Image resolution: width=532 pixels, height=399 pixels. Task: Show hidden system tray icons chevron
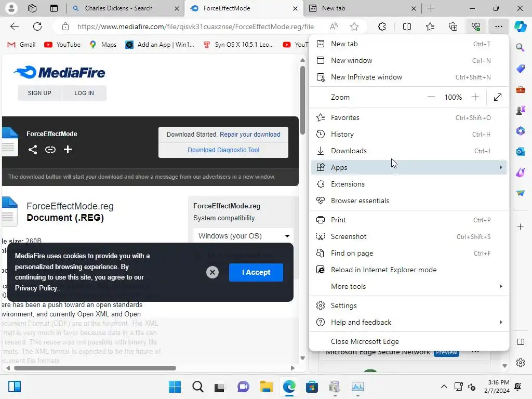point(444,387)
